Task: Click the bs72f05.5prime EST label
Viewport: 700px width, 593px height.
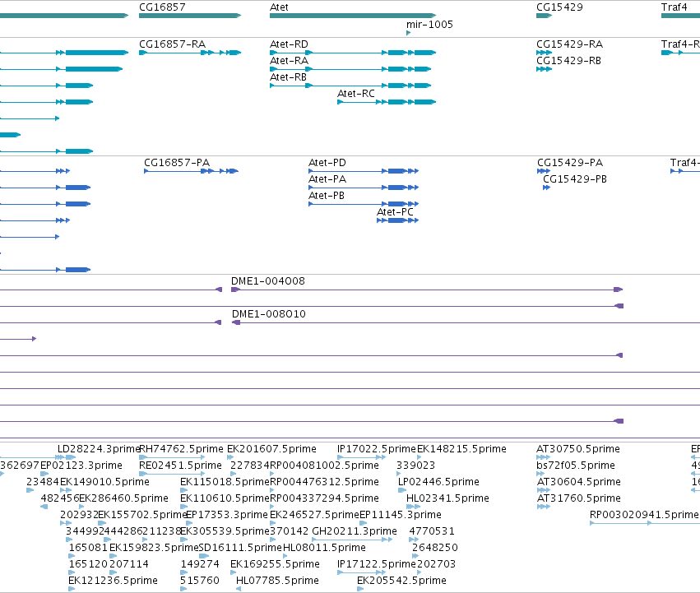Action: (576, 466)
